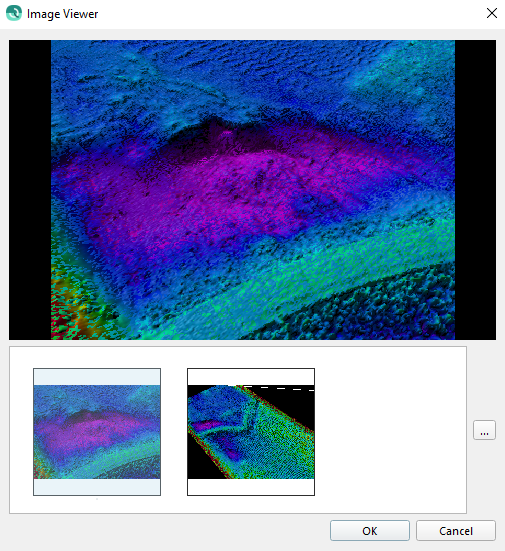The width and height of the screenshot is (505, 551).
Task: Dismiss the dialog using Cancel
Action: click(x=456, y=531)
